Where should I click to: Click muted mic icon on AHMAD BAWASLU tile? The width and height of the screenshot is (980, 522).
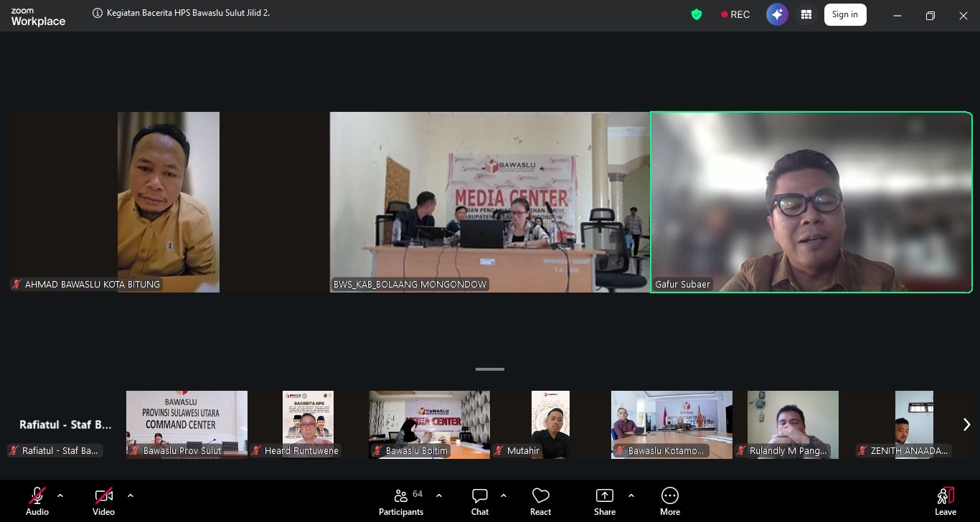pyautogui.click(x=17, y=285)
